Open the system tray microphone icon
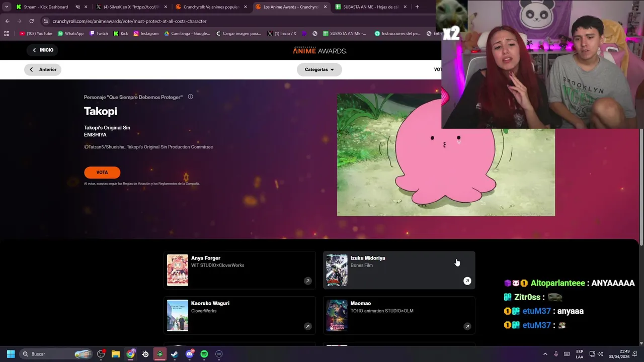This screenshot has width=644, height=362. click(x=556, y=354)
